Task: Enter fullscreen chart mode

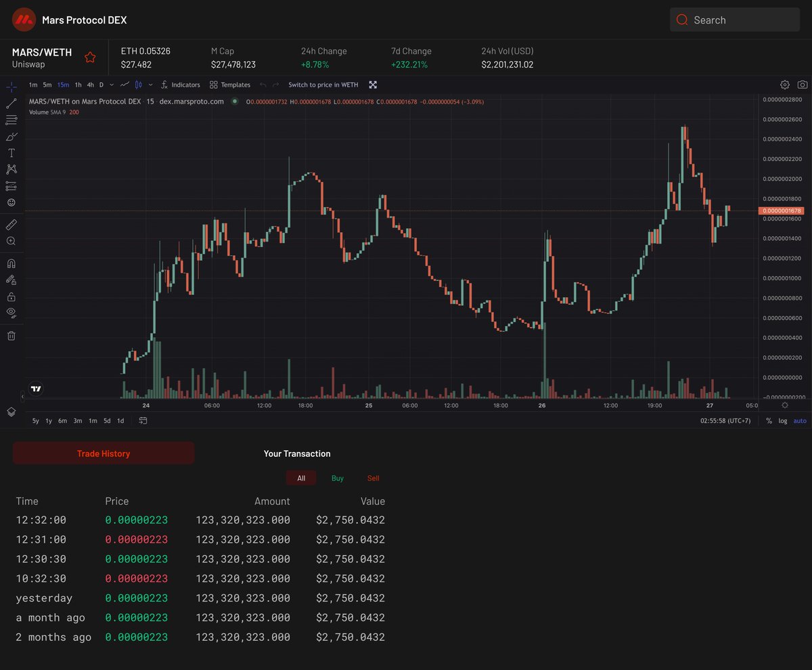Action: [x=373, y=85]
